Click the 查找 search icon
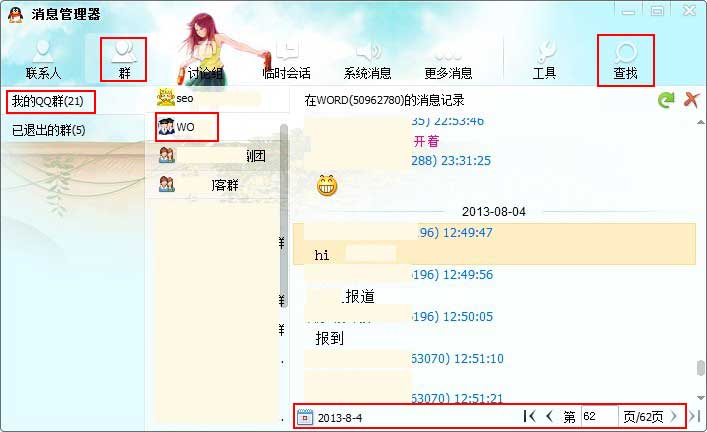The image size is (707, 432). coord(625,60)
